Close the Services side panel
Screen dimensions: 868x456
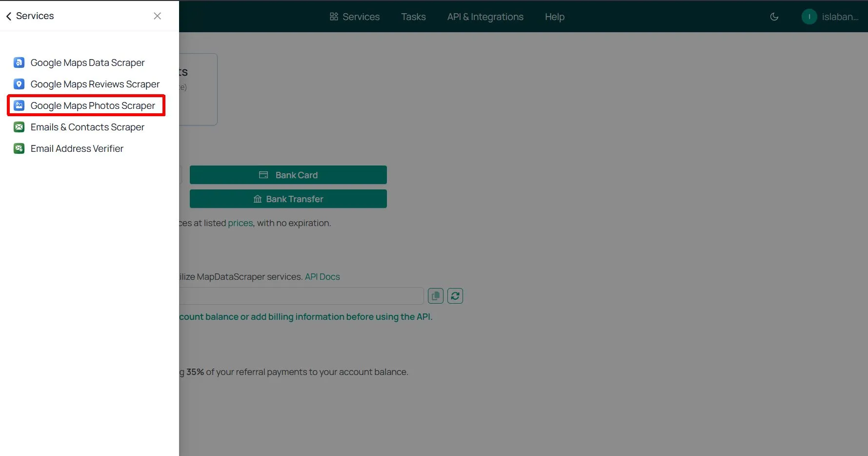[x=157, y=16]
